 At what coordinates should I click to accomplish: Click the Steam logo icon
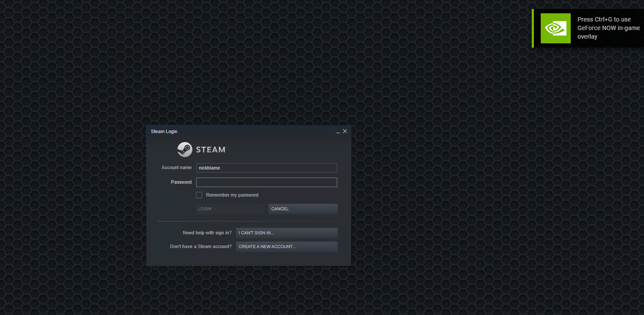pos(185,149)
